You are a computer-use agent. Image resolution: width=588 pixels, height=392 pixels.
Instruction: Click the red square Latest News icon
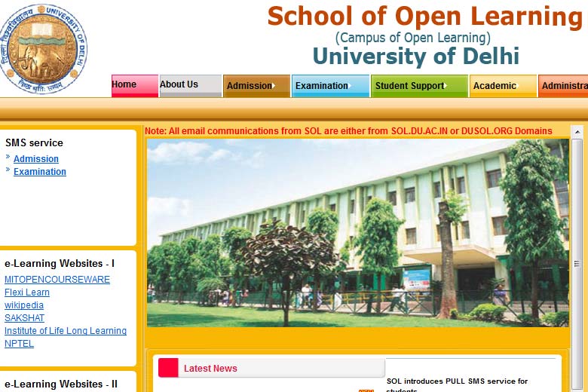168,368
